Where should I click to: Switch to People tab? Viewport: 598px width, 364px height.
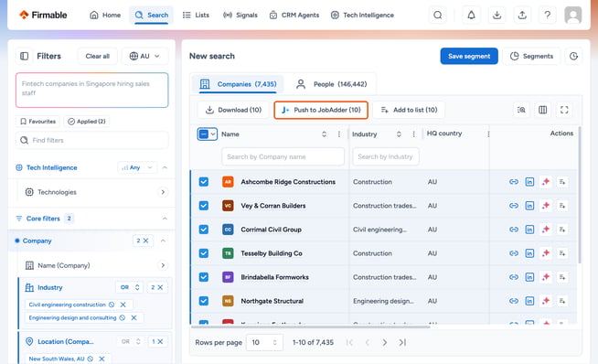pyautogui.click(x=331, y=84)
